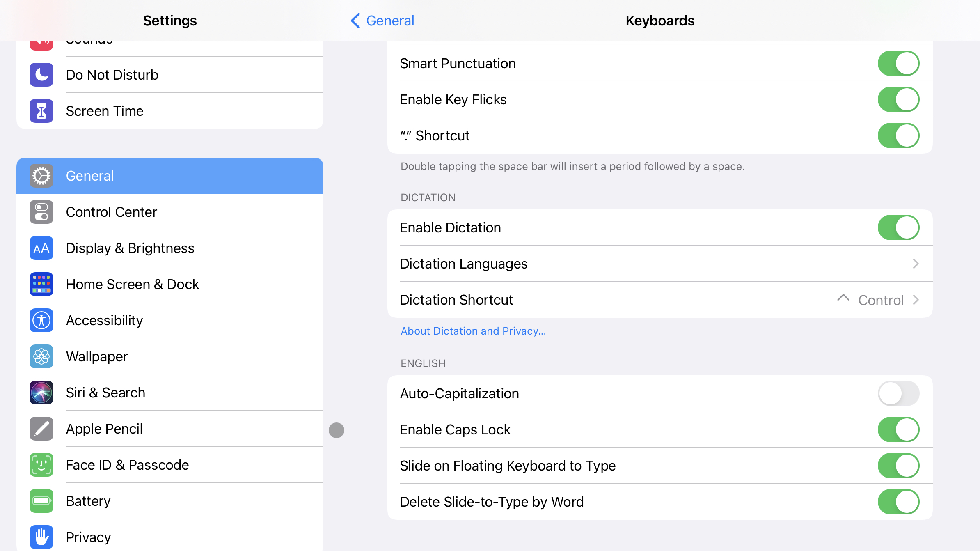Open the Battery settings row
This screenshot has width=980, height=551.
click(170, 501)
